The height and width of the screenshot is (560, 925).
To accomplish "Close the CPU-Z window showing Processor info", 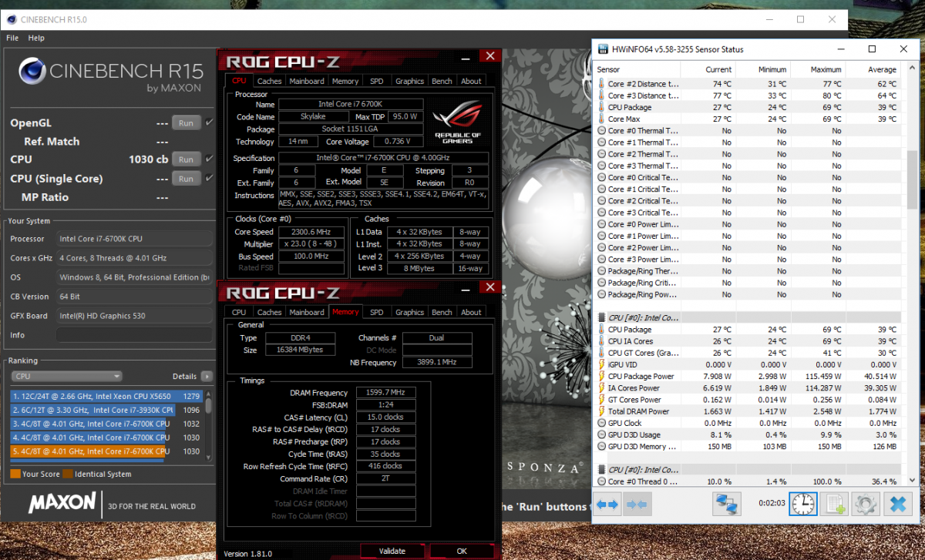I will [489, 56].
